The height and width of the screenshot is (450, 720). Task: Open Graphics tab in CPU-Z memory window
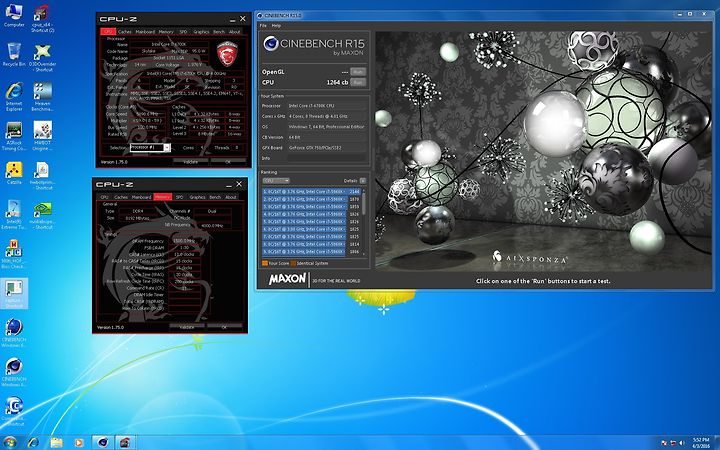coord(197,197)
